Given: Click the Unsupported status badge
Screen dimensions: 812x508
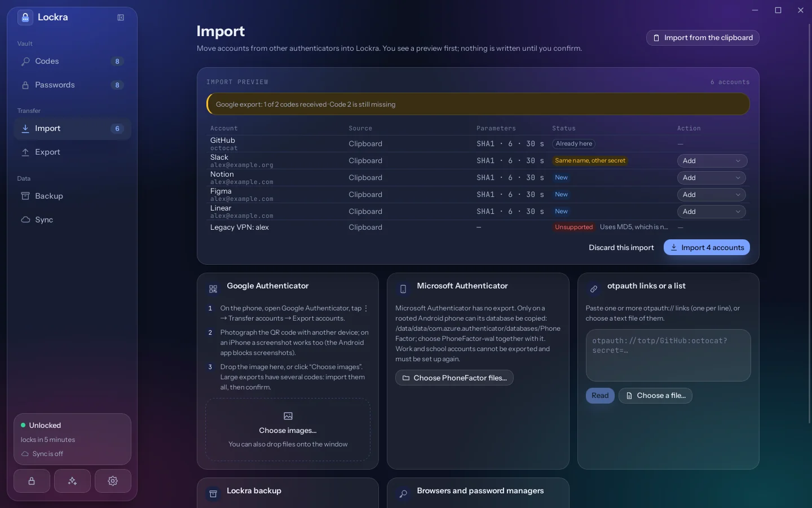Looking at the screenshot, I should coord(573,227).
